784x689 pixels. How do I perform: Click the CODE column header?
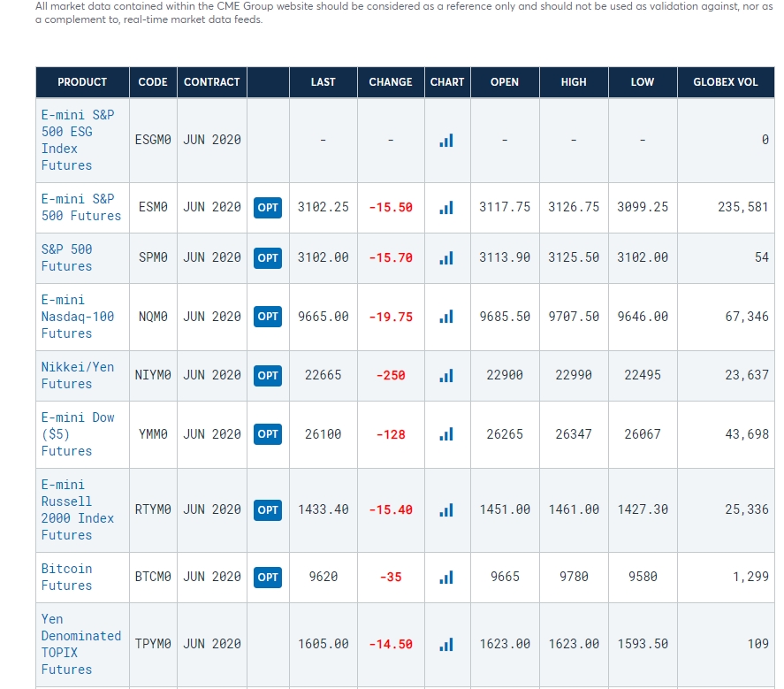[153, 82]
